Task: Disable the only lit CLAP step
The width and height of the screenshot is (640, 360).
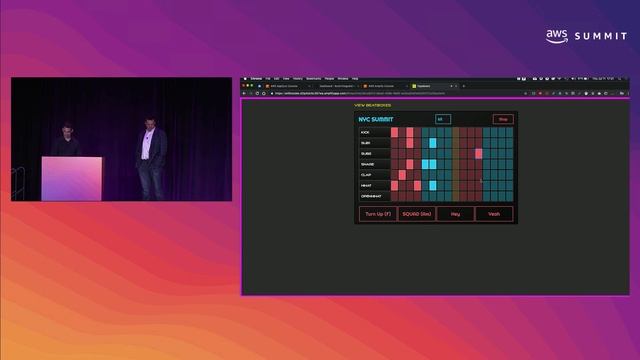Action: pyautogui.click(x=402, y=175)
